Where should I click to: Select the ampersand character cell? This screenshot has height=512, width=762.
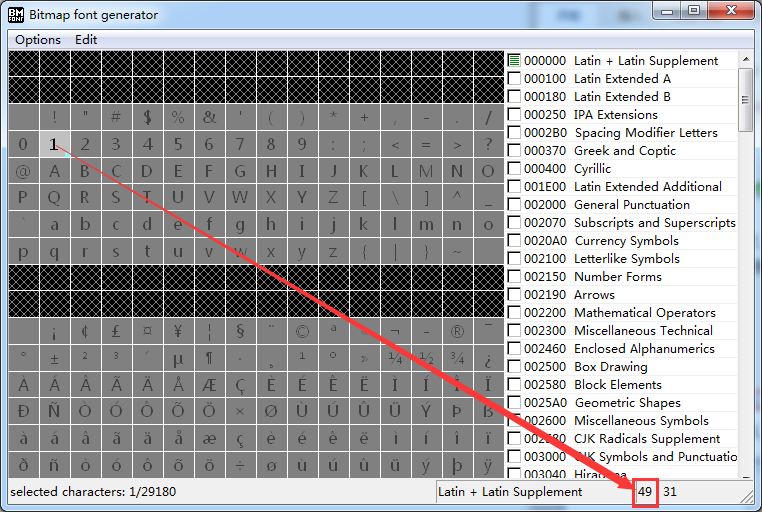click(x=209, y=117)
